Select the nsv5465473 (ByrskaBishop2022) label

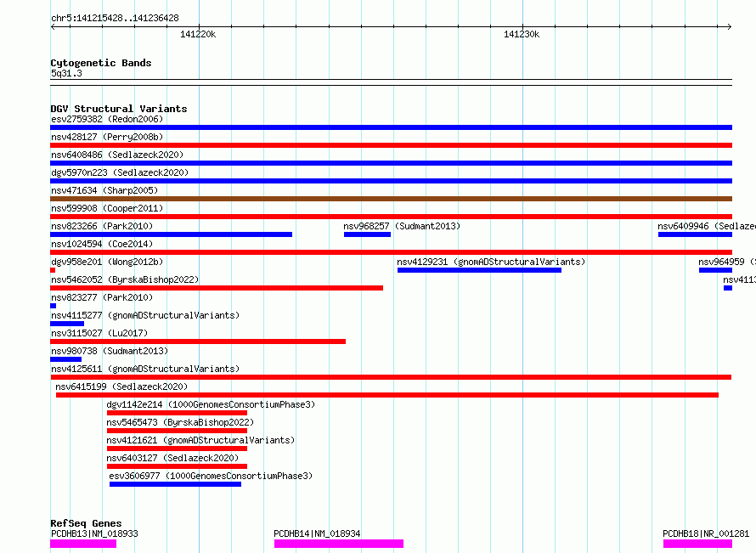pos(180,422)
